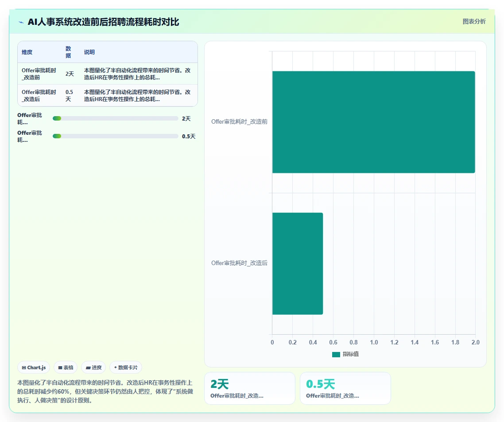
Task: Select table cell Offer审批耗时_改造后
Action: (x=39, y=96)
